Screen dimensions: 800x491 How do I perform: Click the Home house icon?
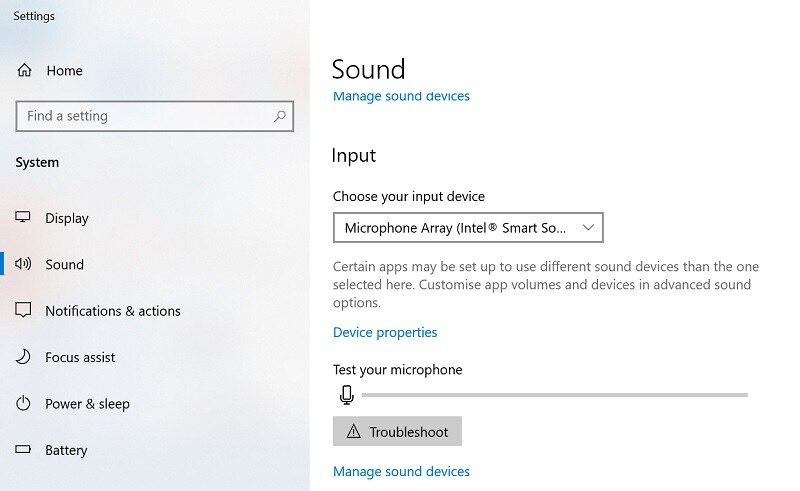pyautogui.click(x=25, y=71)
